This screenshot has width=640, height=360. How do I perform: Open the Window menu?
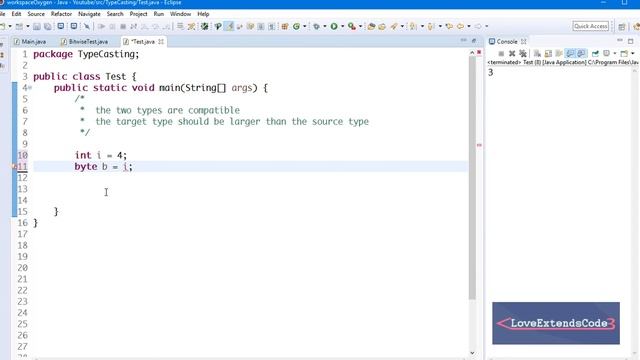[180, 14]
